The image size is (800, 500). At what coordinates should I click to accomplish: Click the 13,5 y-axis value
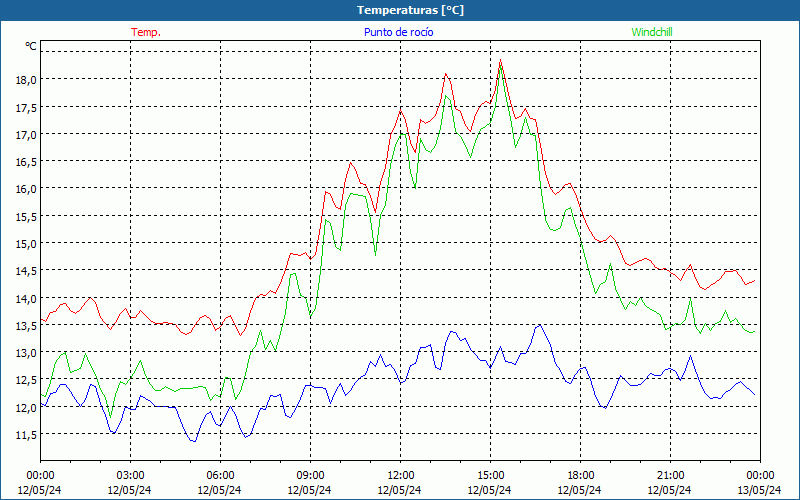(27, 326)
